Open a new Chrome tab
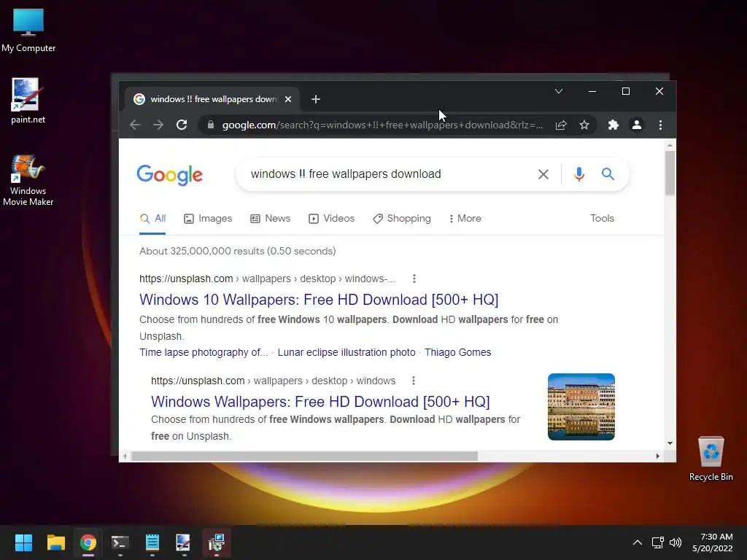 [x=315, y=99]
